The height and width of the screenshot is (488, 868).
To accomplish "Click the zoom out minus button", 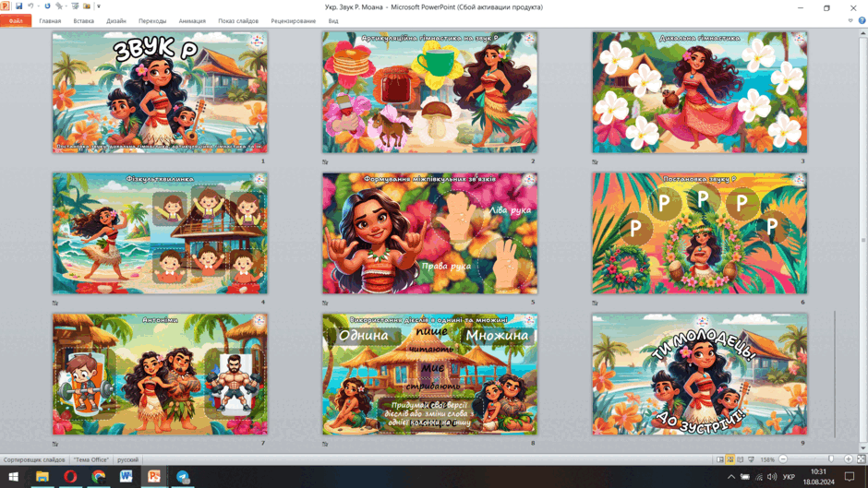I will (783, 459).
